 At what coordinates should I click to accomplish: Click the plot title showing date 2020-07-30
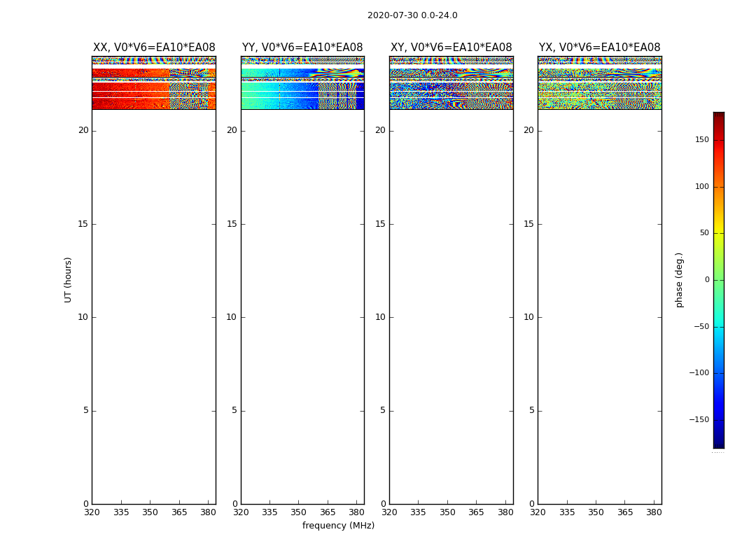[412, 15]
